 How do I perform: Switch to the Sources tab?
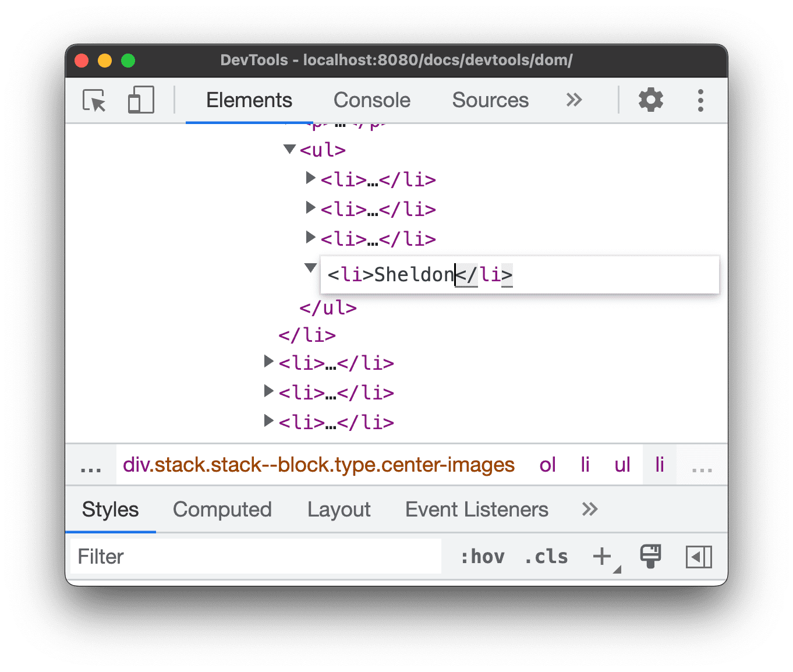tap(490, 100)
